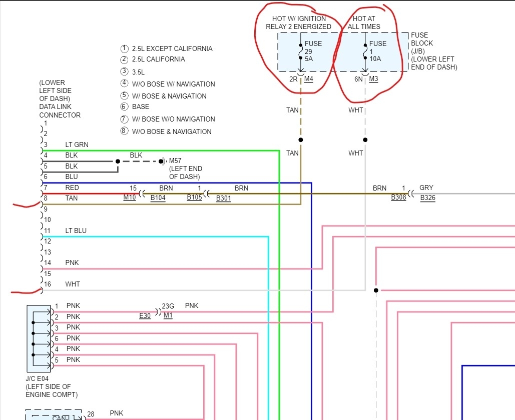
Task: Click the "HOT AT ALL TIMES" label
Action: 364,22
